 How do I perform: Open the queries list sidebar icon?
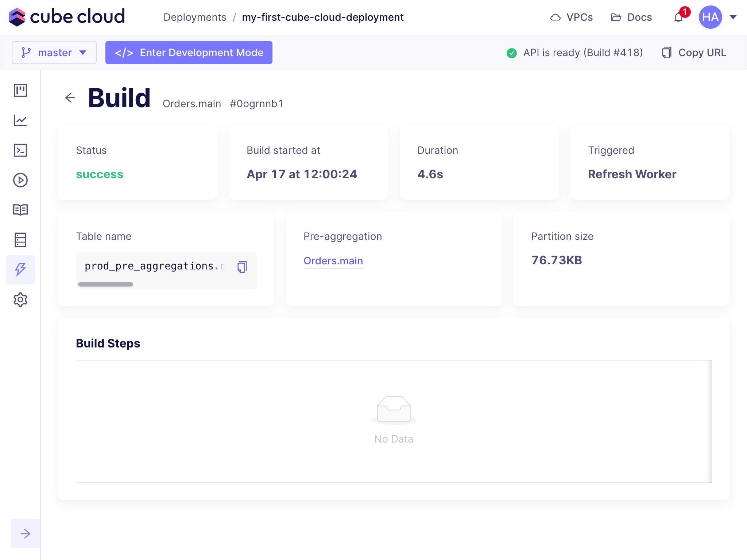[x=20, y=240]
